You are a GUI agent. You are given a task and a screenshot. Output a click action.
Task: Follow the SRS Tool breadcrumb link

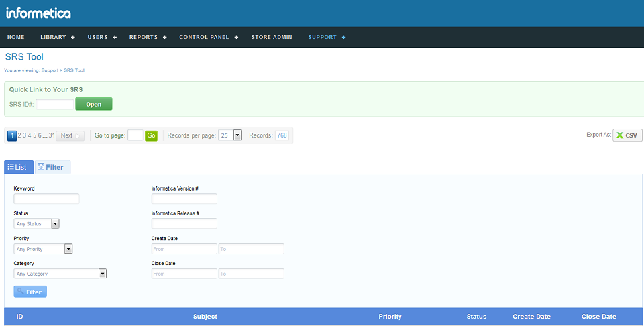pyautogui.click(x=74, y=70)
